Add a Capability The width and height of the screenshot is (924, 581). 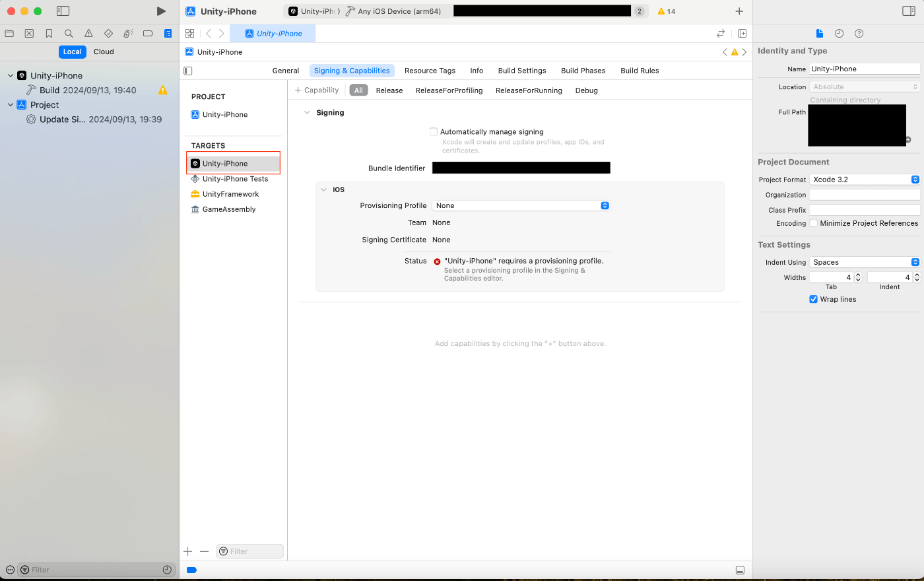click(x=317, y=90)
